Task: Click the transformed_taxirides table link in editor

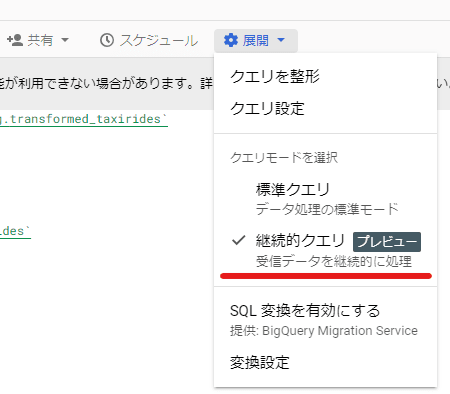Action: (x=83, y=119)
